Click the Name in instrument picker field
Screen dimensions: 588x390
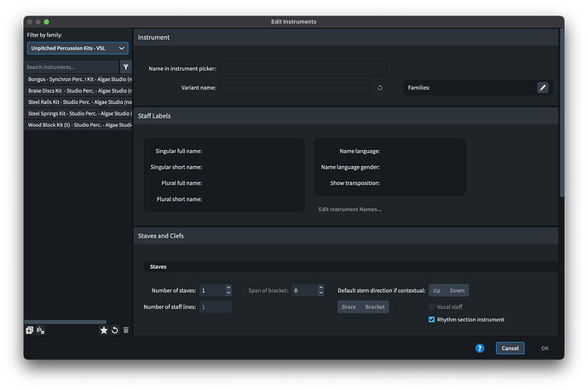(303, 69)
